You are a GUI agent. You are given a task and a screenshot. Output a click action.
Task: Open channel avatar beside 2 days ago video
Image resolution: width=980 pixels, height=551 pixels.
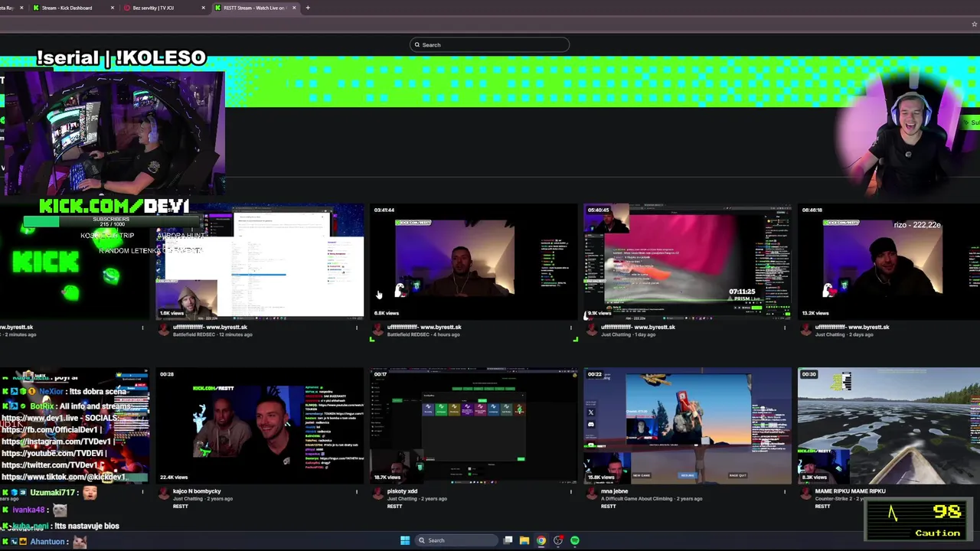tap(805, 330)
